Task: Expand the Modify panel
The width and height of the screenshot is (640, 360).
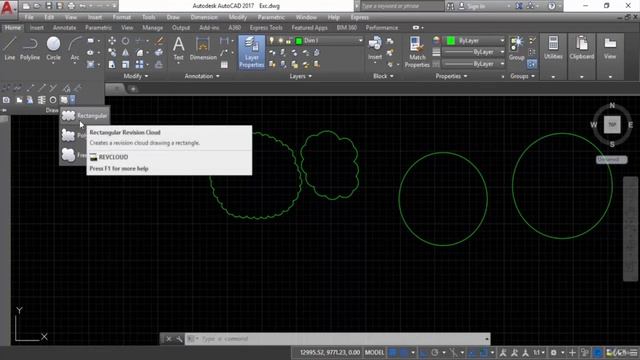Action: (136, 76)
